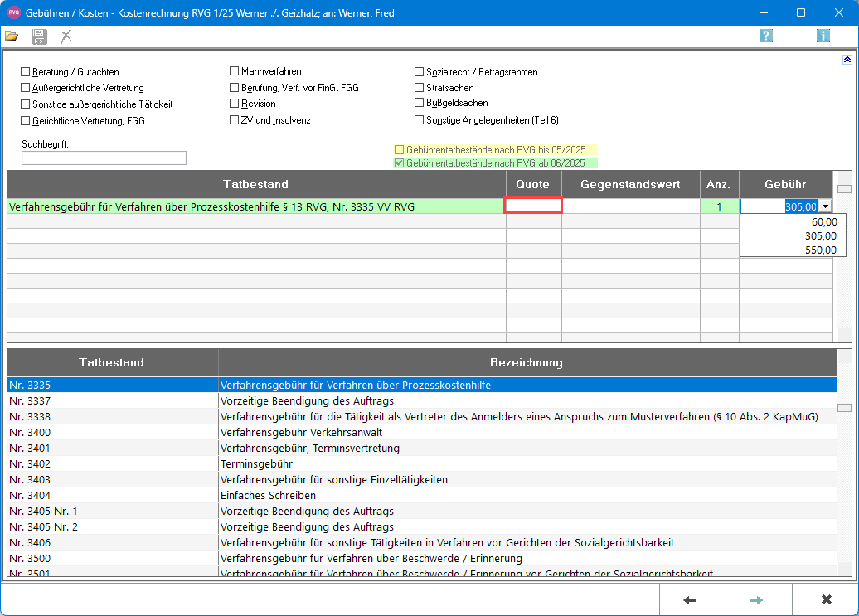
Task: Check Sozialrecht / Betragsrahmen
Action: (x=419, y=72)
